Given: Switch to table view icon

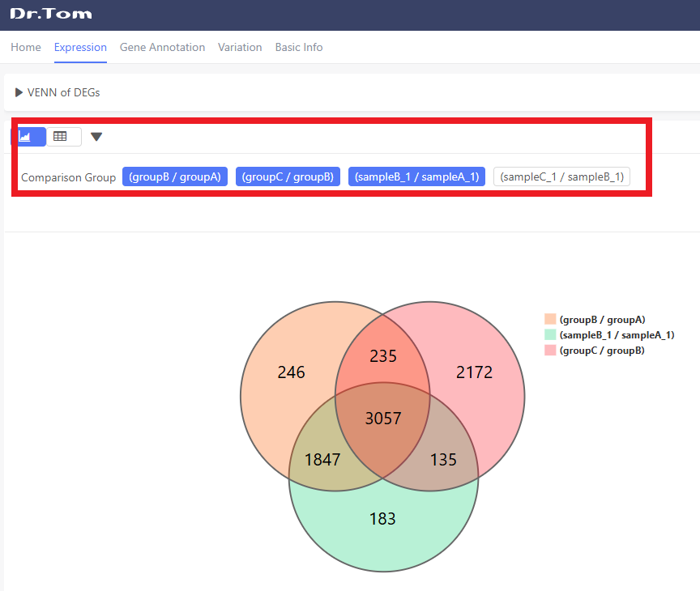Looking at the screenshot, I should tap(63, 137).
